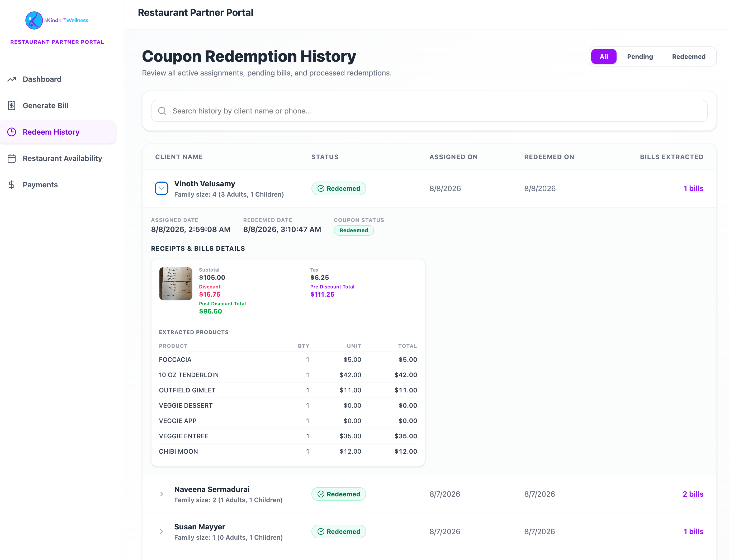Click the Redeem History clock icon

point(12,132)
